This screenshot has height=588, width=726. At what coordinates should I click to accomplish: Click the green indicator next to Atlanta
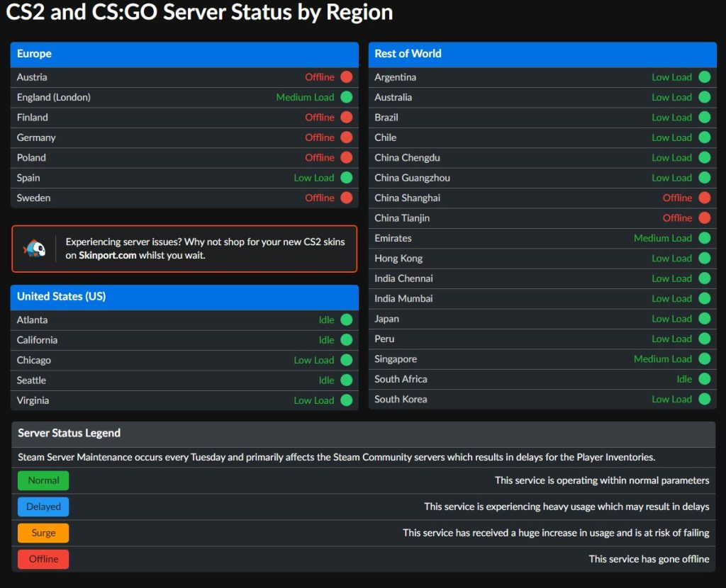(x=346, y=320)
